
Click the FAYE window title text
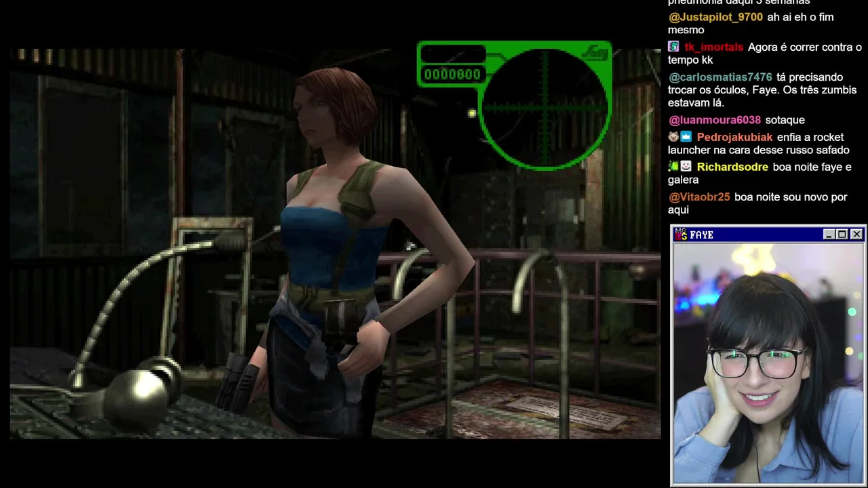click(x=701, y=235)
